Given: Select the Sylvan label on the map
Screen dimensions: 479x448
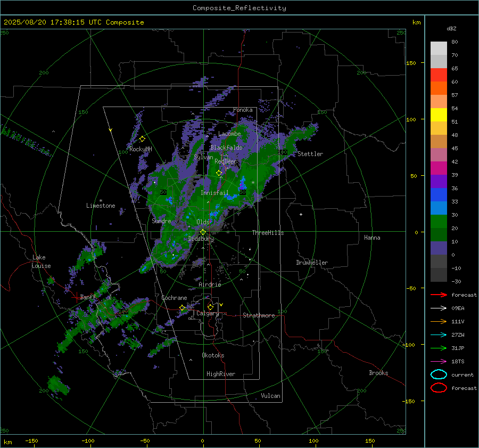Looking at the screenshot, I should click(x=203, y=157).
